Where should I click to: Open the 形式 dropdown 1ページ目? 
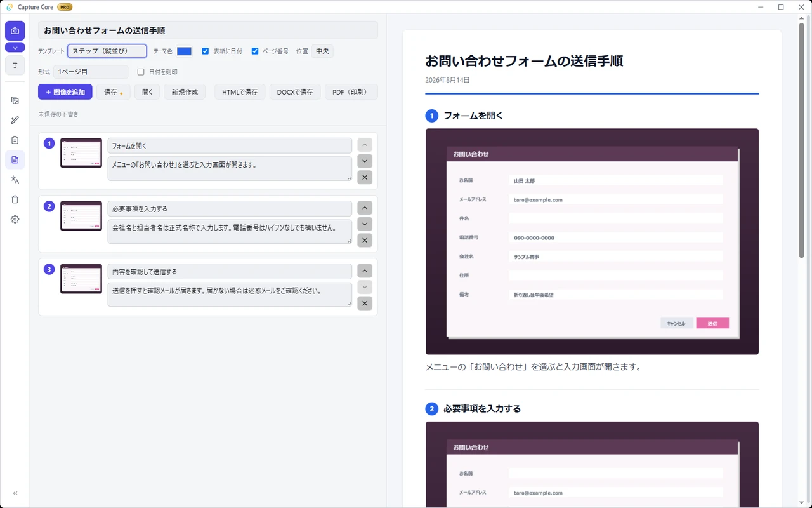tap(91, 72)
